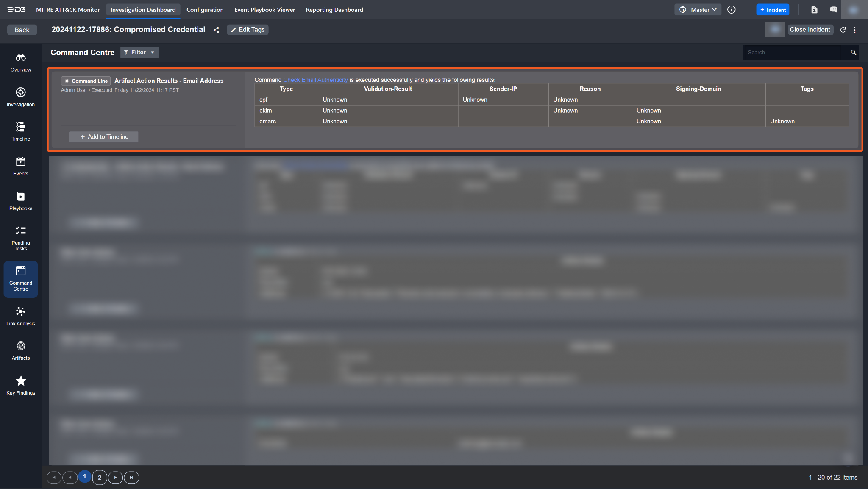This screenshot has width=868, height=489.
Task: Open the Playbooks sidebar icon
Action: pos(21,201)
